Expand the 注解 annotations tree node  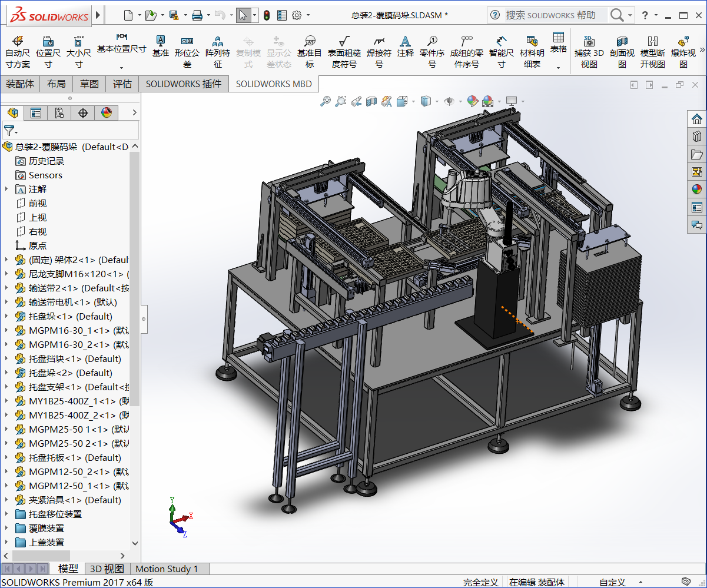pyautogui.click(x=6, y=189)
